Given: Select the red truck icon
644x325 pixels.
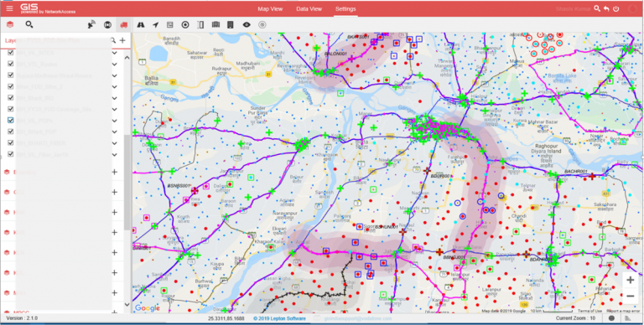Looking at the screenshot, I should pos(123,25).
